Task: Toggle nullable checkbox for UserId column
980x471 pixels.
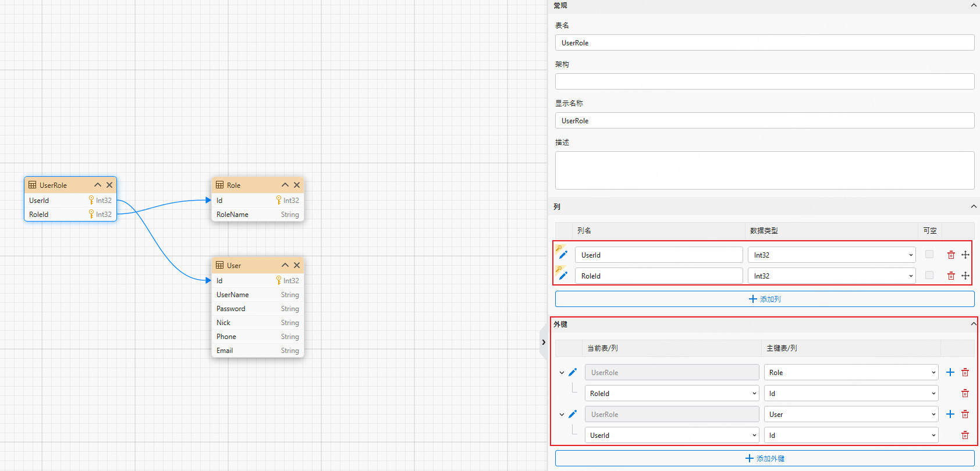Action: click(x=929, y=254)
